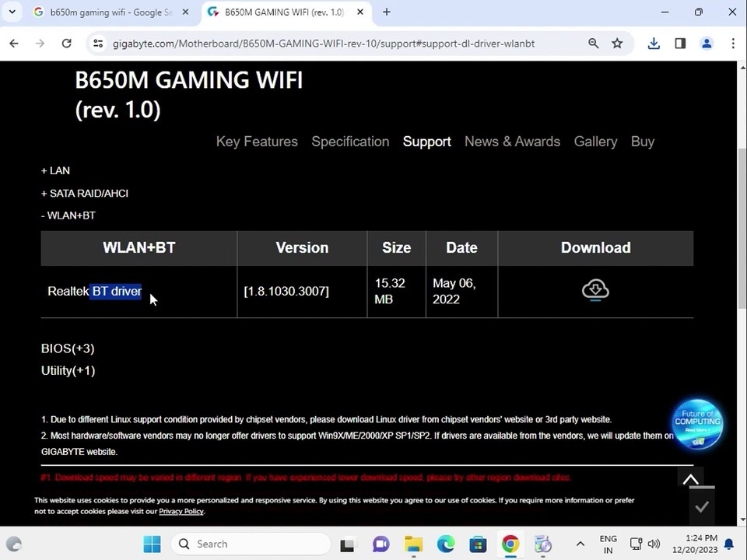Screen dimensions: 747x560
Task: Open Buy section
Action: pyautogui.click(x=643, y=142)
